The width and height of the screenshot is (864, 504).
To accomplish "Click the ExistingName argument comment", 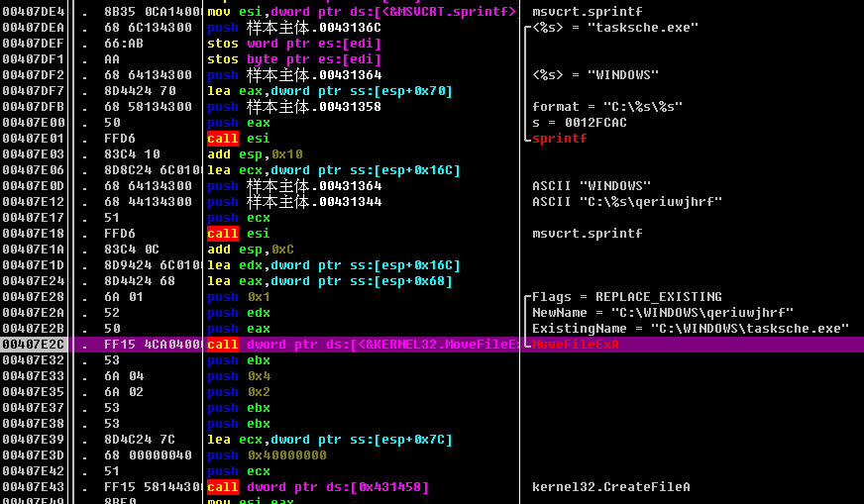I will 690,329.
